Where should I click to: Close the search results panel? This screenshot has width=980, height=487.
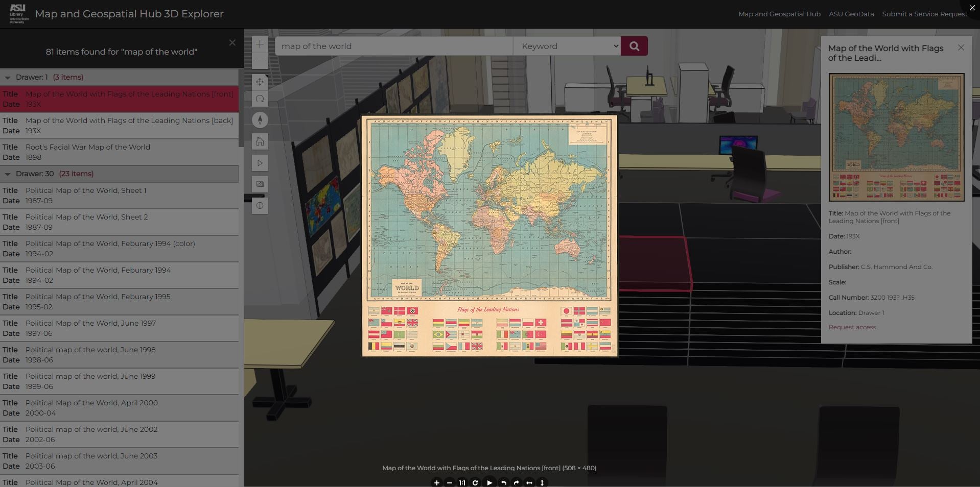pyautogui.click(x=232, y=42)
